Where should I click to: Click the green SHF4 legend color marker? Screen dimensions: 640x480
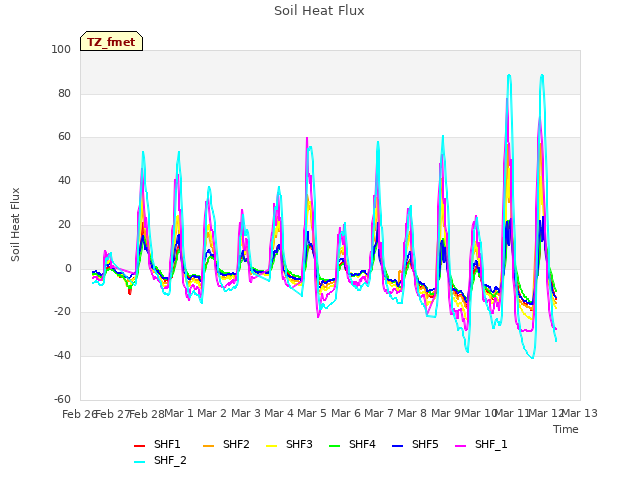point(335,446)
